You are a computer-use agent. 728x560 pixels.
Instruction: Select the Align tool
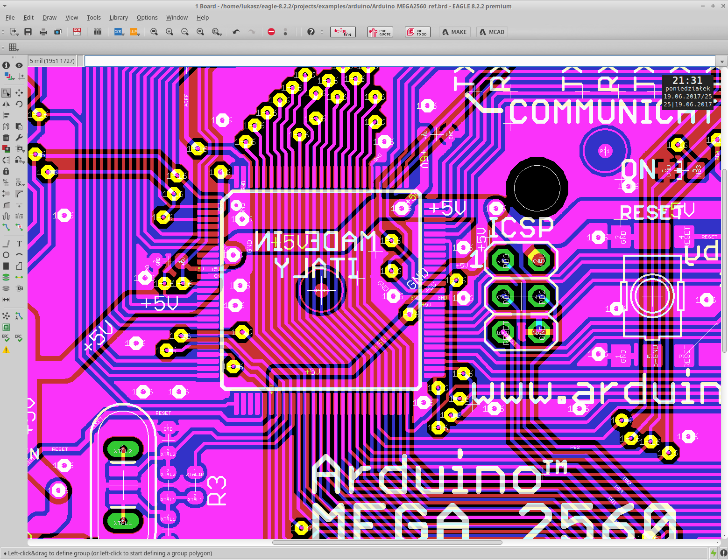click(6, 115)
